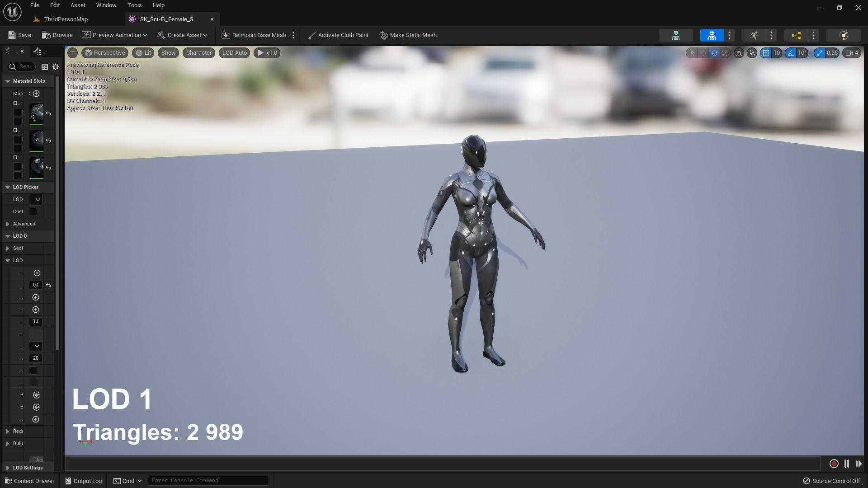Open the Asset menu
868x488 pixels.
coord(78,5)
